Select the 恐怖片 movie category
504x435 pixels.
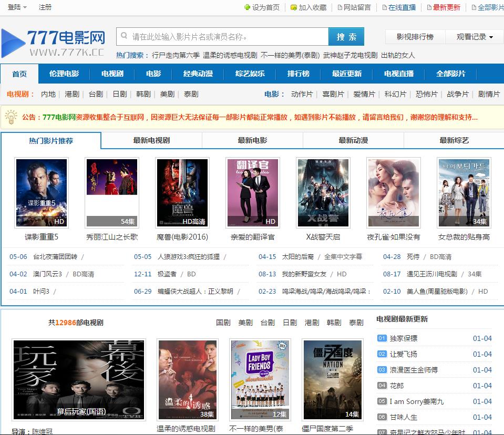427,94
